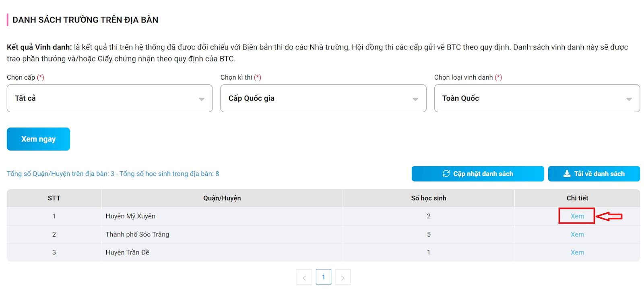The image size is (644, 291).
Task: Click the Toàn Quốc dropdown arrow
Action: (x=629, y=99)
